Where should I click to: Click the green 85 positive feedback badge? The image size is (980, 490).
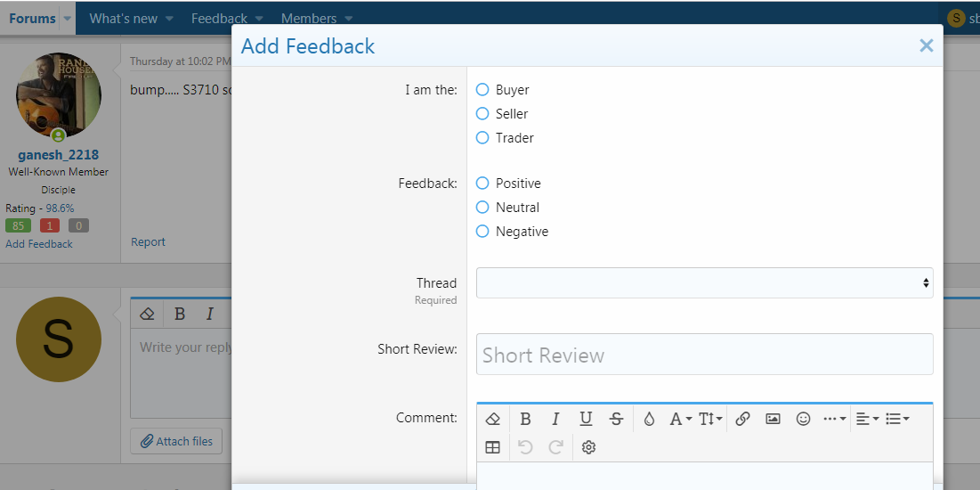coord(18,225)
